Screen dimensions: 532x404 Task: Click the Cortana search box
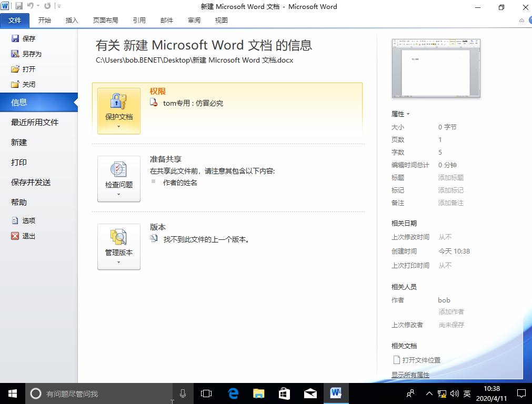pos(99,393)
